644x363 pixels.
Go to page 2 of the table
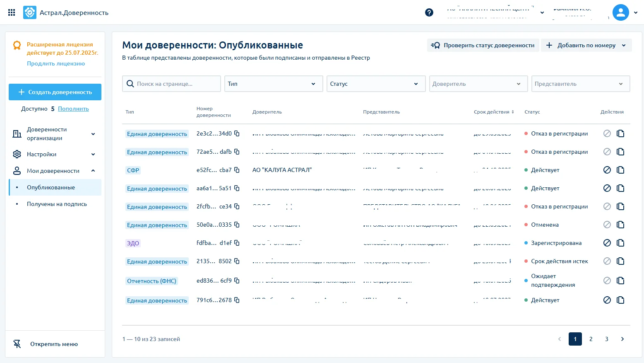click(x=591, y=339)
